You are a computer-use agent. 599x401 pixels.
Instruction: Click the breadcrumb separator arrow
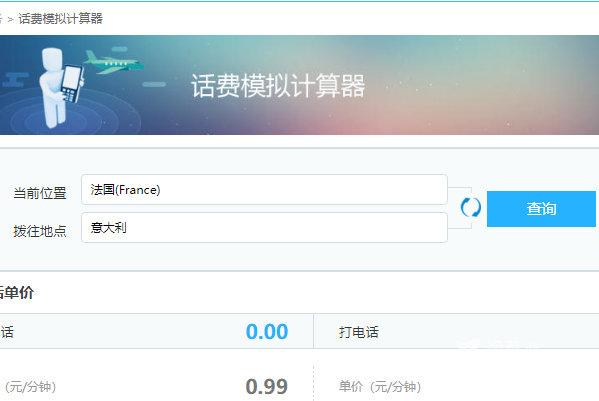click(10, 19)
